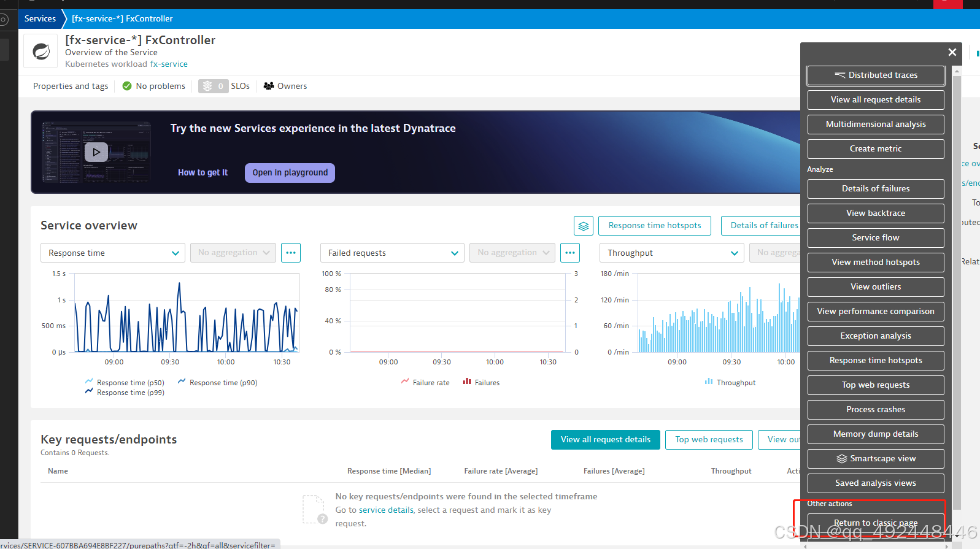The image size is (980, 549).
Task: Click Response time hotspots button in Service overview
Action: coord(655,226)
